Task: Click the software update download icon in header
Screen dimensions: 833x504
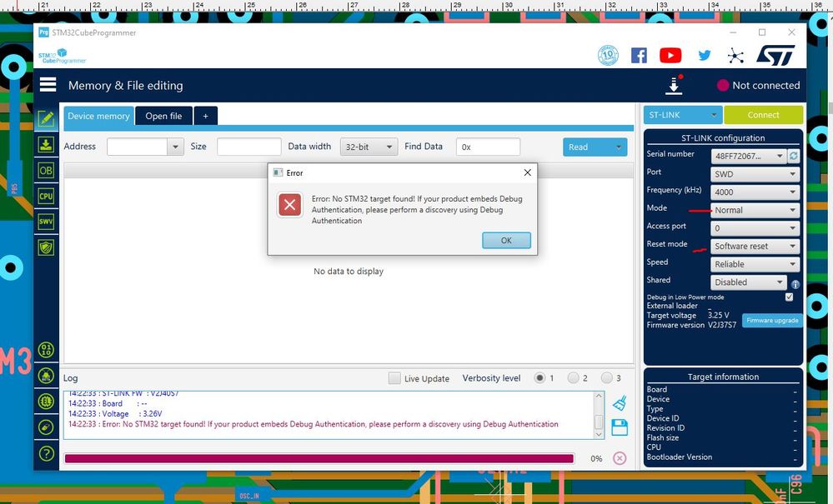Action: click(674, 85)
